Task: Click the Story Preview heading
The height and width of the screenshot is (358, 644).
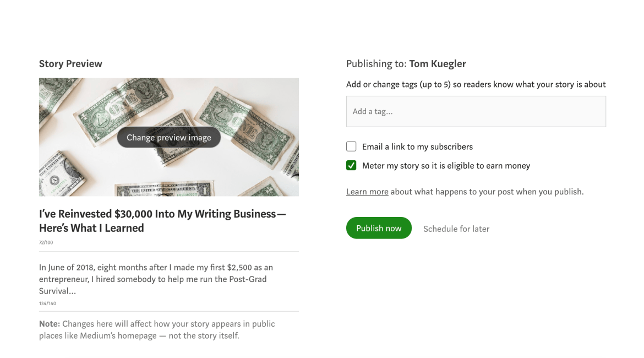Action: coord(70,64)
